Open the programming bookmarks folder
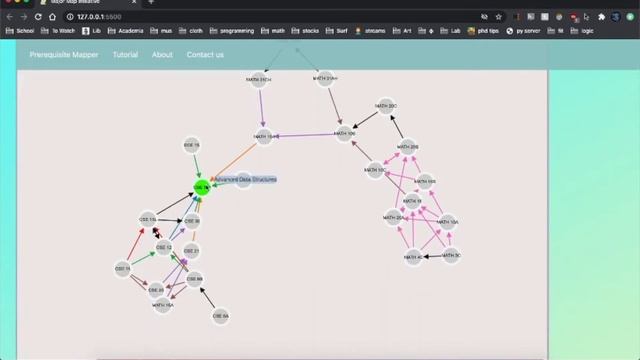 [231, 31]
